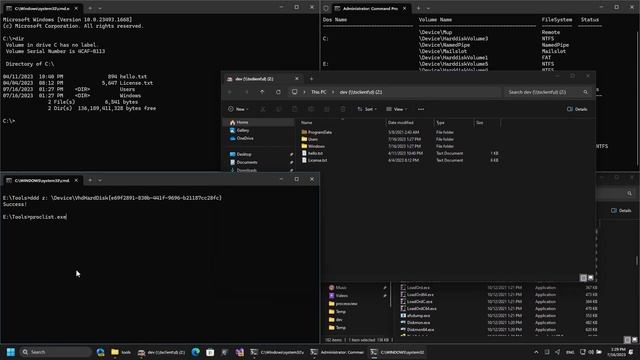Select the Administrator: Command Prompt tab
This screenshot has height=360, width=640.
coord(370,8)
